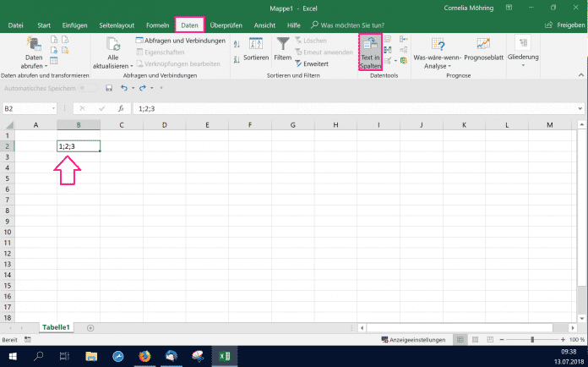588x367 pixels.
Task: Click the insert function fx icon
Action: [121, 108]
